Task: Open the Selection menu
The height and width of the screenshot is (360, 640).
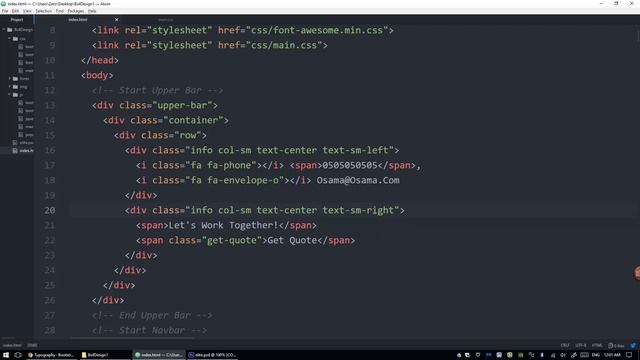Action: 43,11
